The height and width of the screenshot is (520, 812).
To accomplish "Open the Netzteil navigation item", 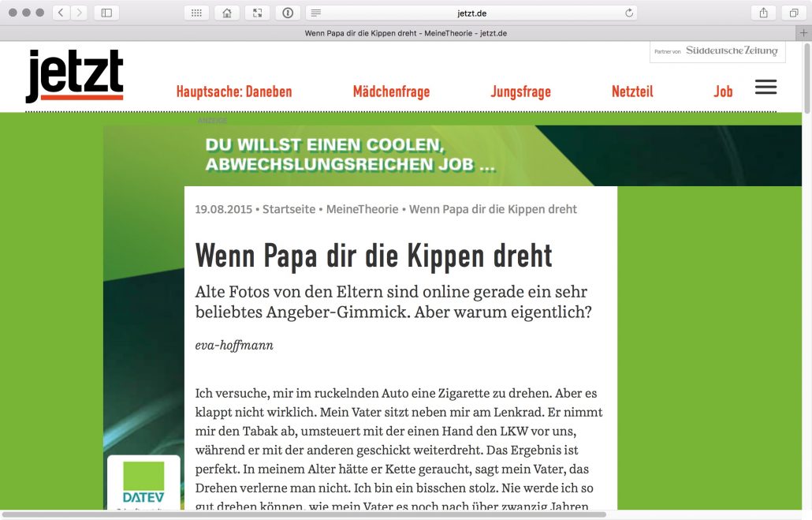I will tap(632, 92).
